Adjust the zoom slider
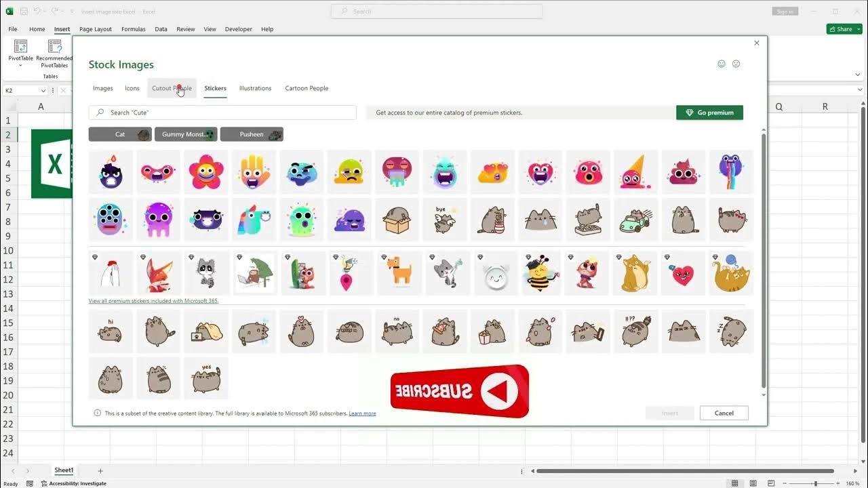Screen dimensions: 868x488 815,483
